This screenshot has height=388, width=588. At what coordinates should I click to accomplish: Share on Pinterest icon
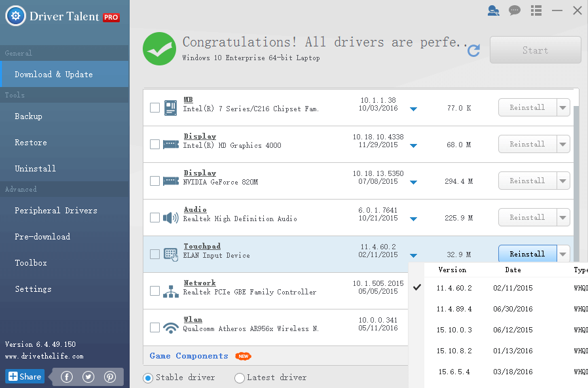click(x=110, y=377)
